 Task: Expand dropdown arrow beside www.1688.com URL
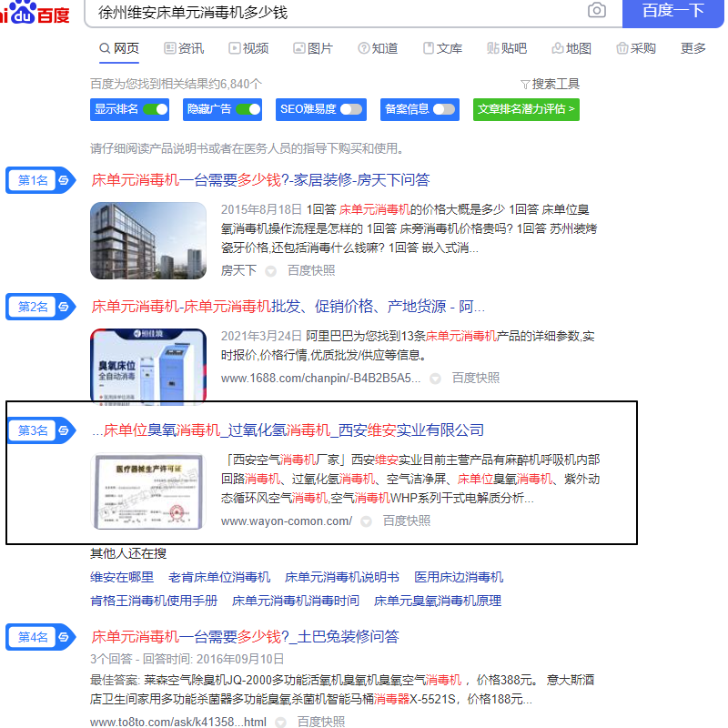click(435, 379)
